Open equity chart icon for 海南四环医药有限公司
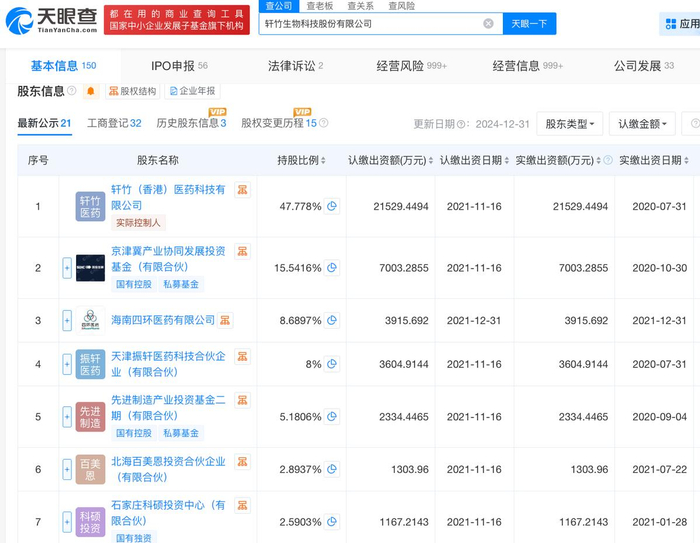 (226, 320)
